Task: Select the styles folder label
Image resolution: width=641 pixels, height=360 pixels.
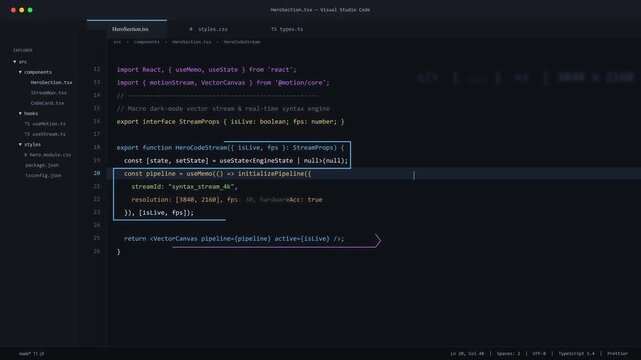Action: coord(32,144)
